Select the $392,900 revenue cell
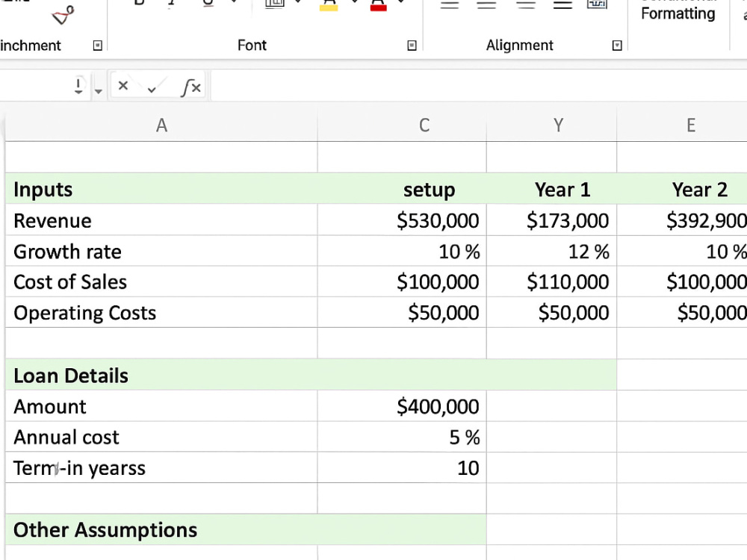 (682, 220)
